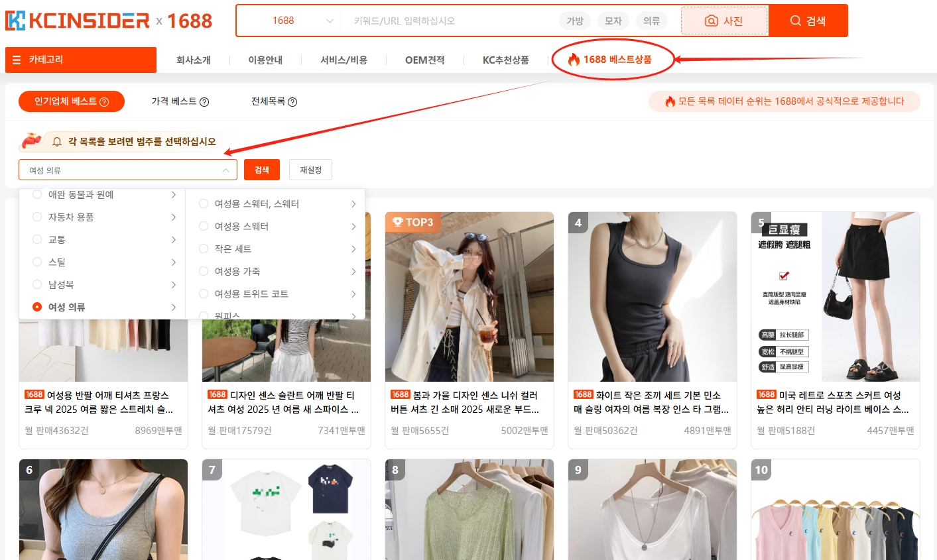
Task: Select the 애완 동물과 원예 radio button
Action: 37,195
